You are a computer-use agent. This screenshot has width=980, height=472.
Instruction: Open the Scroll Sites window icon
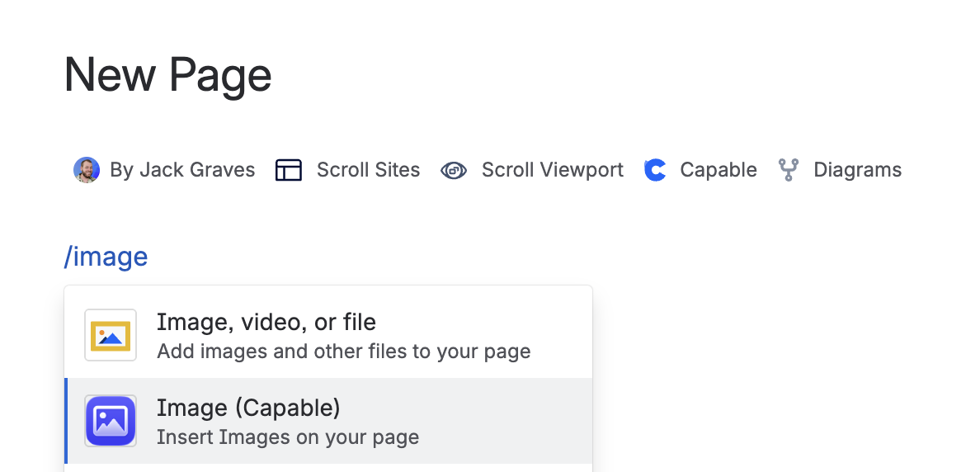tap(289, 170)
